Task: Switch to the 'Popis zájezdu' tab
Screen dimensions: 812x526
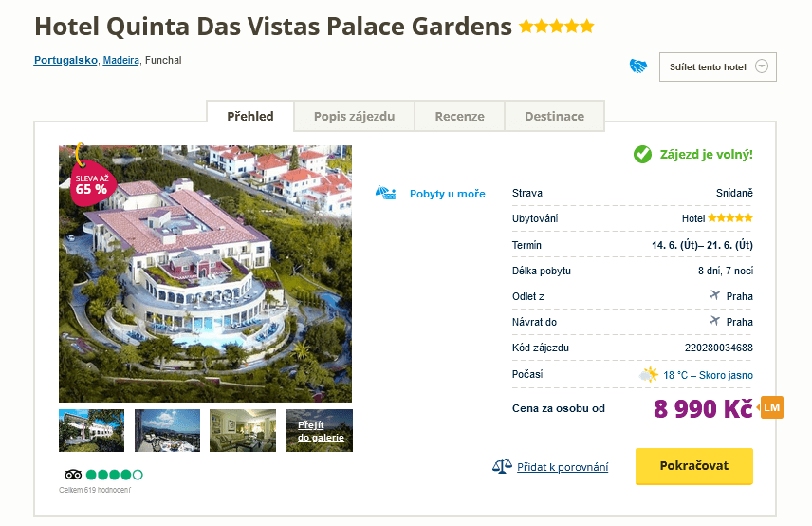Action: pyautogui.click(x=355, y=117)
